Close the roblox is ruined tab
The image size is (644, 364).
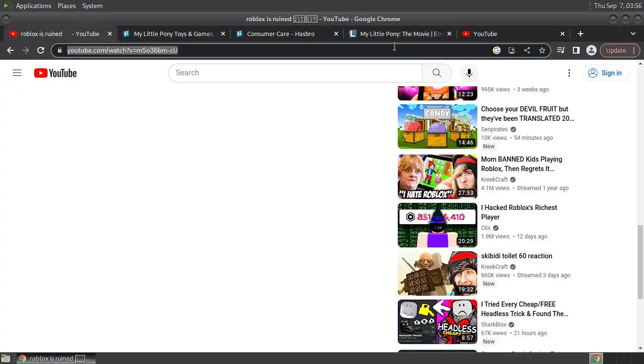(110, 34)
